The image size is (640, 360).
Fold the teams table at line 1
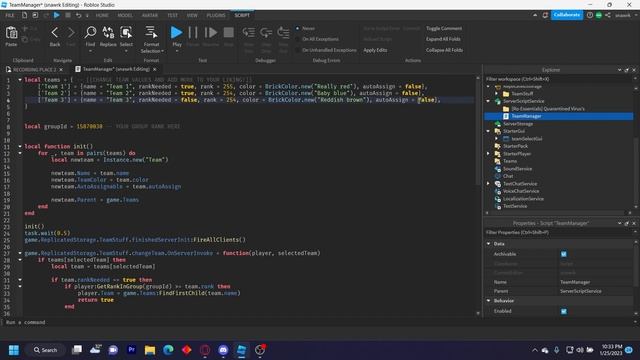(x=20, y=80)
